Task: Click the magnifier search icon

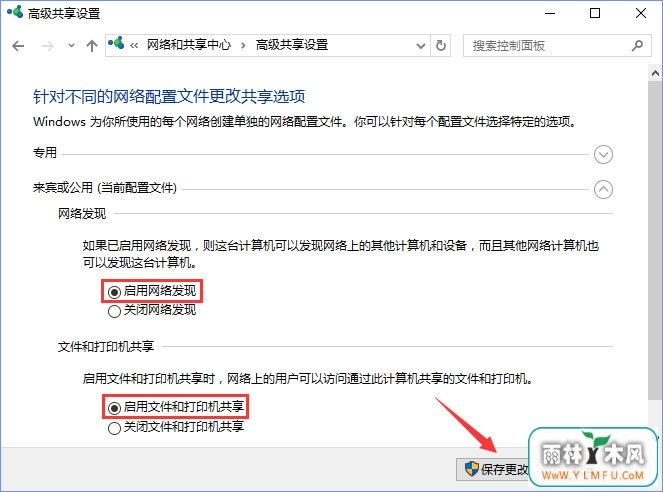Action: pyautogui.click(x=637, y=45)
